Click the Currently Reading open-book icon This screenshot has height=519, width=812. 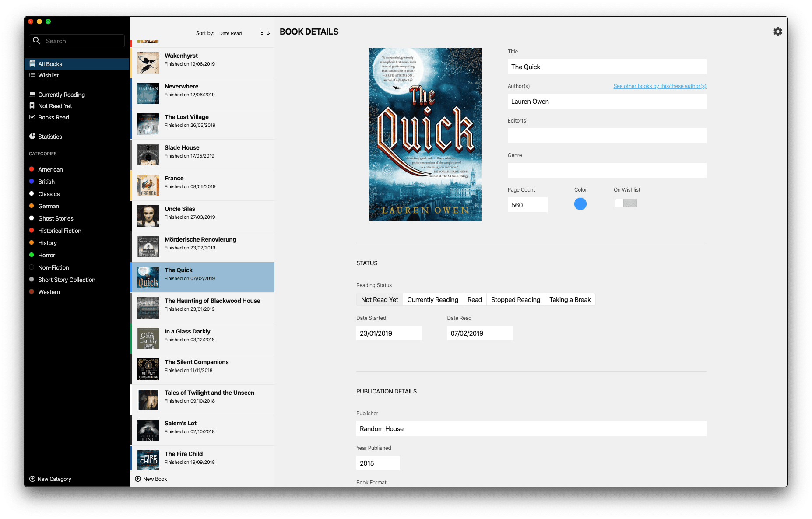point(32,95)
